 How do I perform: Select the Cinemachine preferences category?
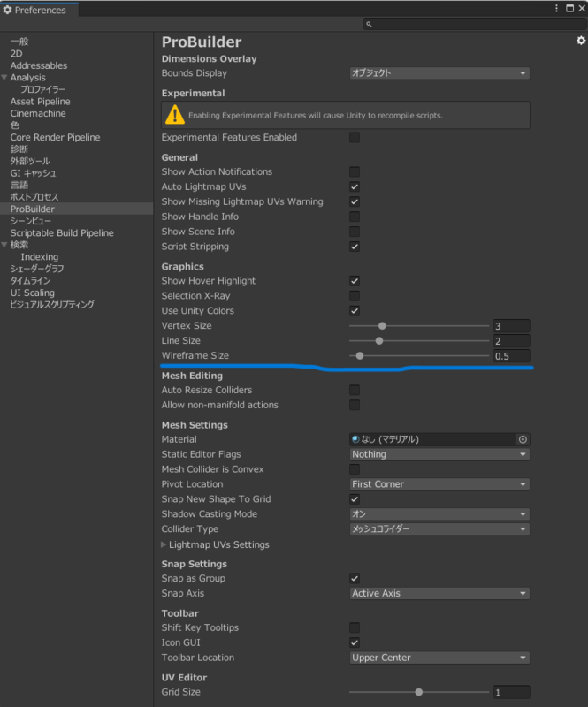38,114
